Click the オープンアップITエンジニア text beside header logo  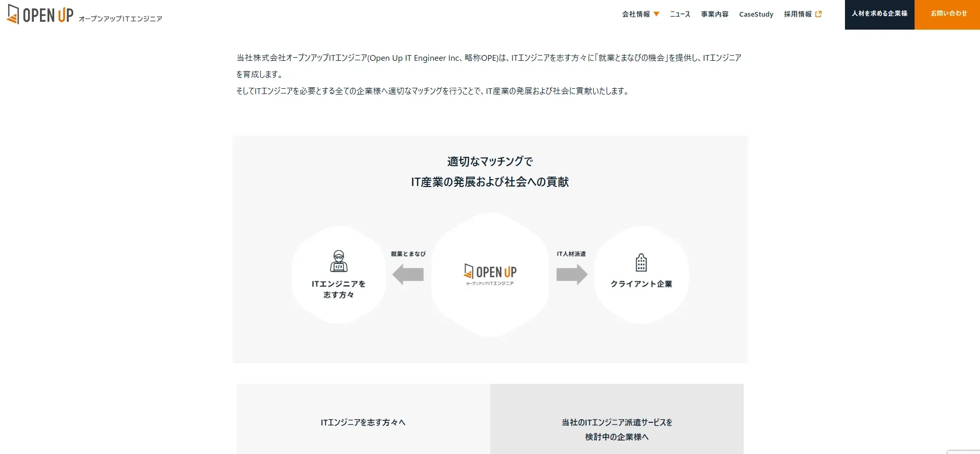[120, 19]
